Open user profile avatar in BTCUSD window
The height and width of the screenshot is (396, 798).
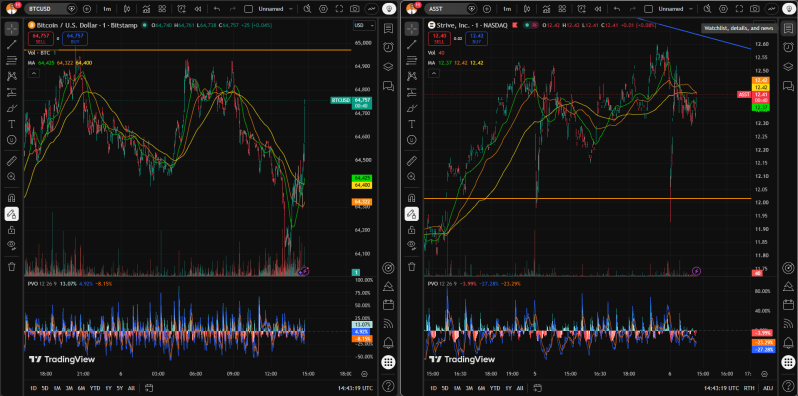coord(12,9)
